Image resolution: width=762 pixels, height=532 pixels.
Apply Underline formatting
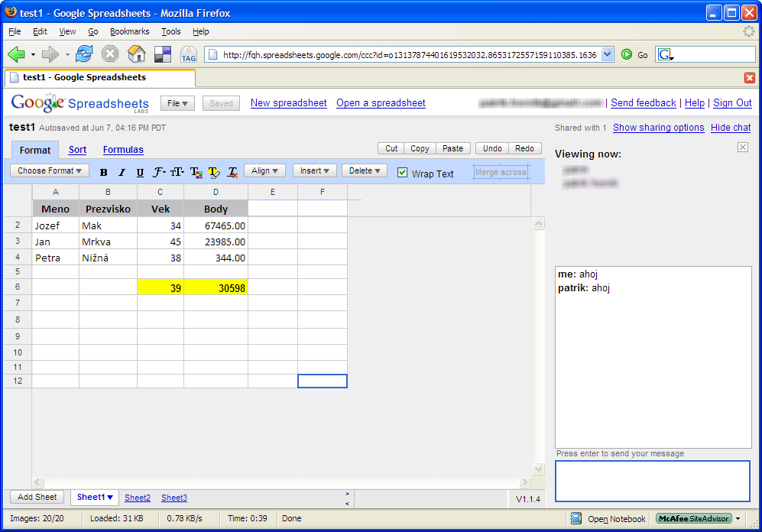(140, 172)
